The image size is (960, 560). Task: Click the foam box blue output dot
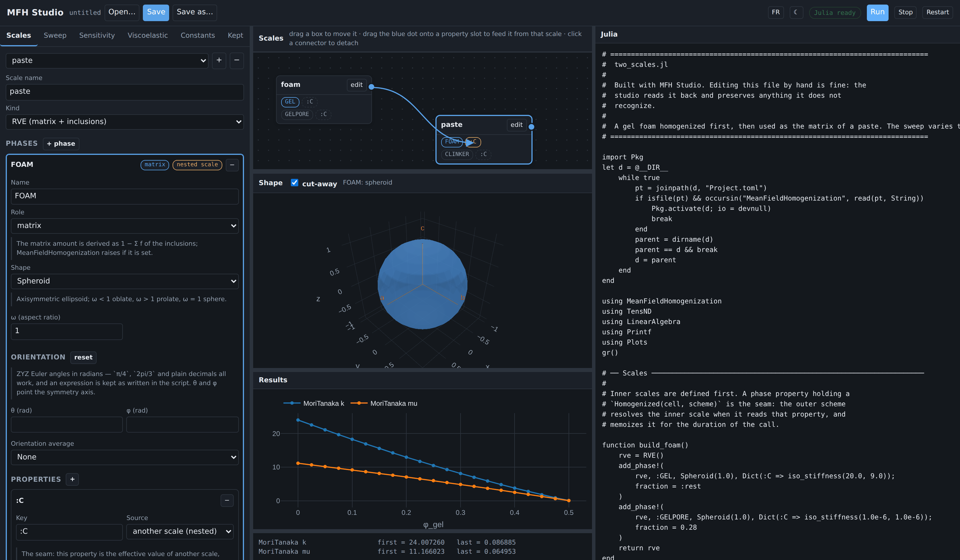point(371,87)
